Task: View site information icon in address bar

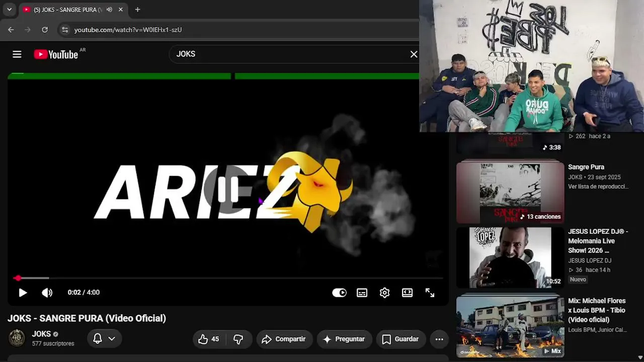Action: (64, 30)
